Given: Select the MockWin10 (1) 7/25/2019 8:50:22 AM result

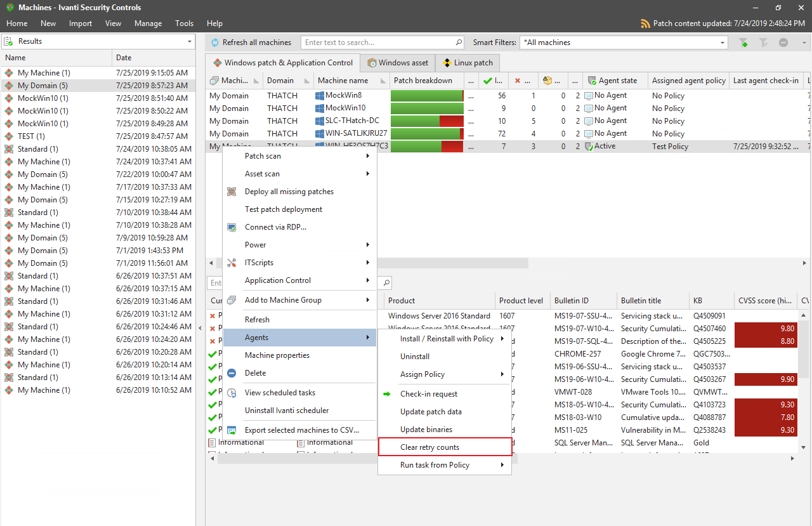Looking at the screenshot, I should [x=98, y=111].
